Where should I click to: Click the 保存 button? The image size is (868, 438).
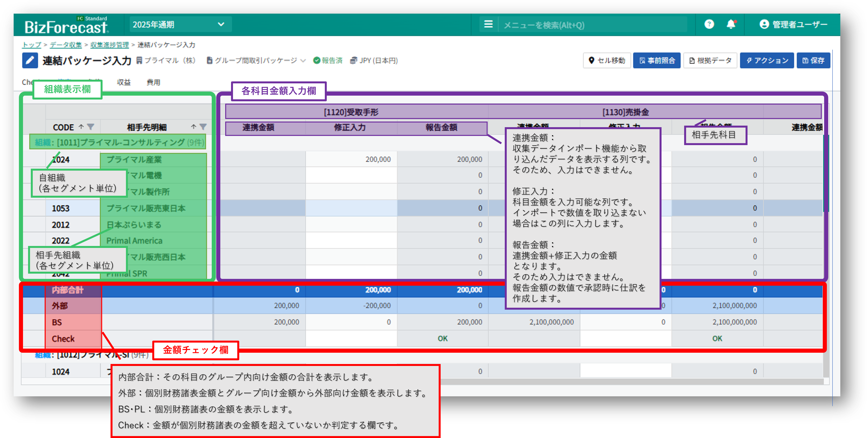pyautogui.click(x=813, y=61)
